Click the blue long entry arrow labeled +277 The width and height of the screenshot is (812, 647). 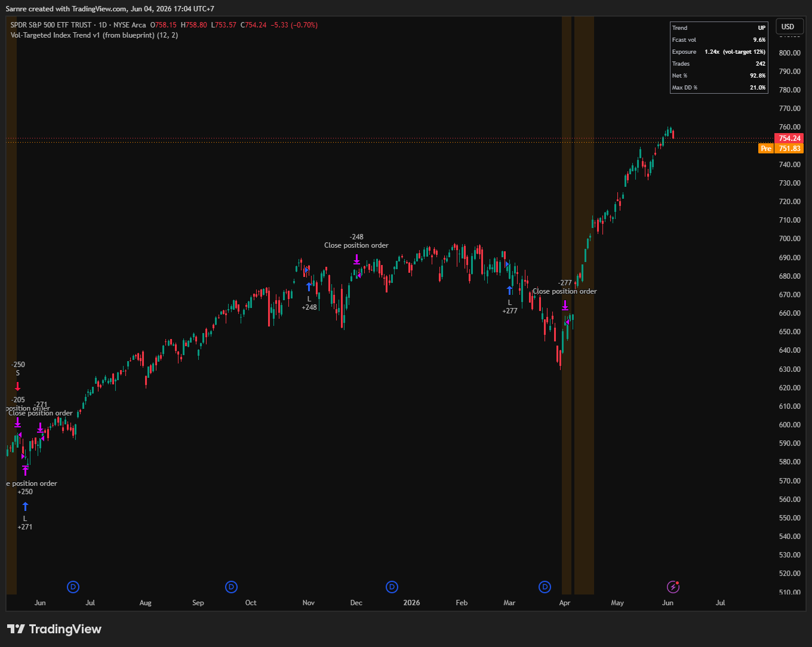pos(509,290)
